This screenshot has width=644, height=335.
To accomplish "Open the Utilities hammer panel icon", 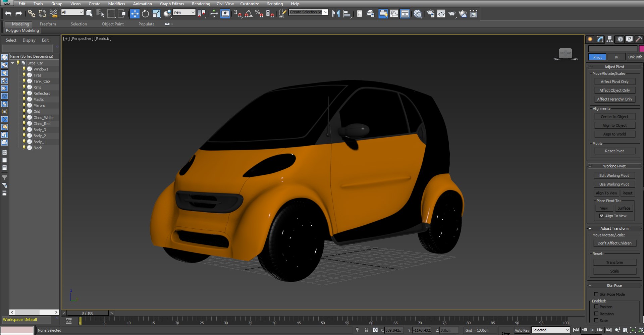I will pos(639,39).
